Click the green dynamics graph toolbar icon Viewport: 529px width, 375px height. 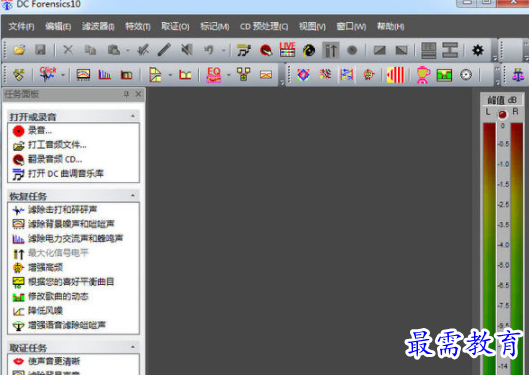(444, 75)
